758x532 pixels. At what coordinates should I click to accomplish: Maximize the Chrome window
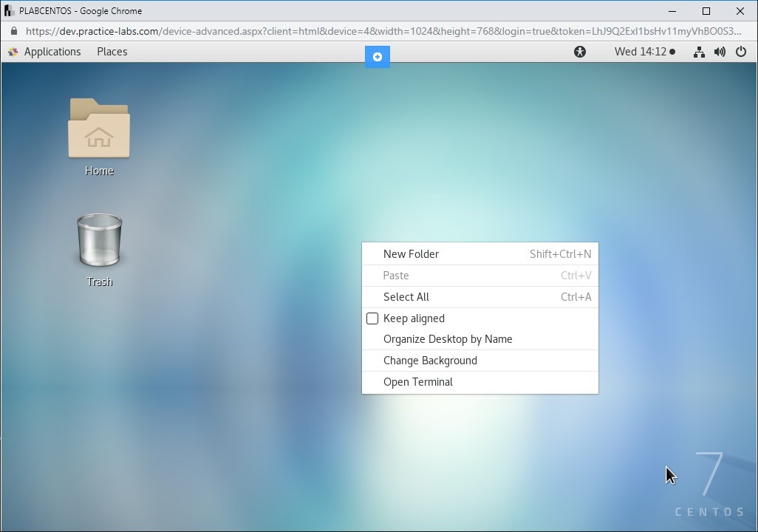706,11
